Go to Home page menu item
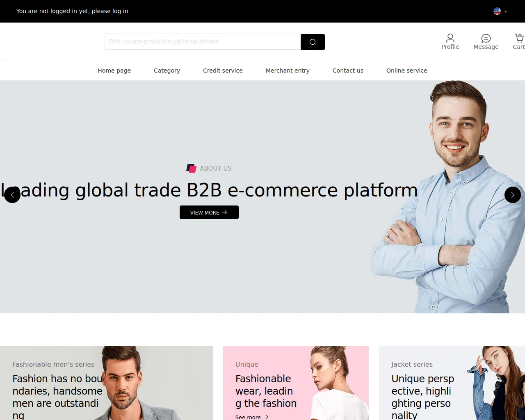 tap(114, 71)
